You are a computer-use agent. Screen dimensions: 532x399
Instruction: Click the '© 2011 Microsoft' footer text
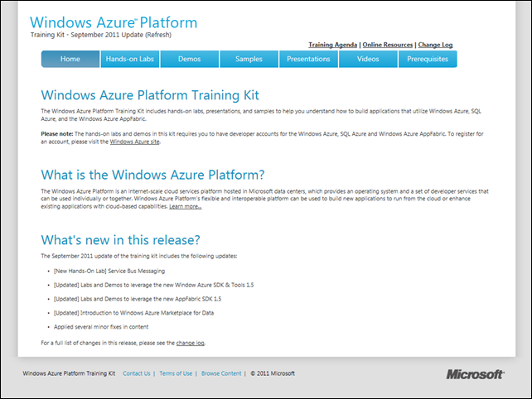point(273,373)
